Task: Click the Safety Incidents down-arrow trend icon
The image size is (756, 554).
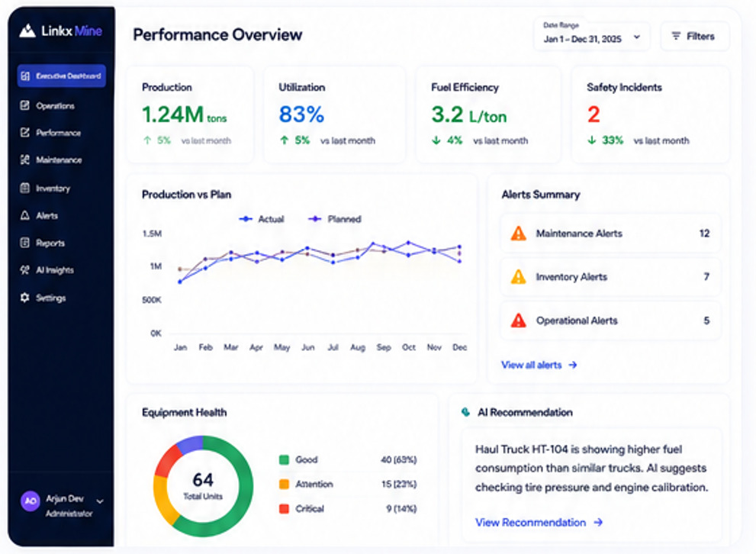Action: pyautogui.click(x=591, y=140)
